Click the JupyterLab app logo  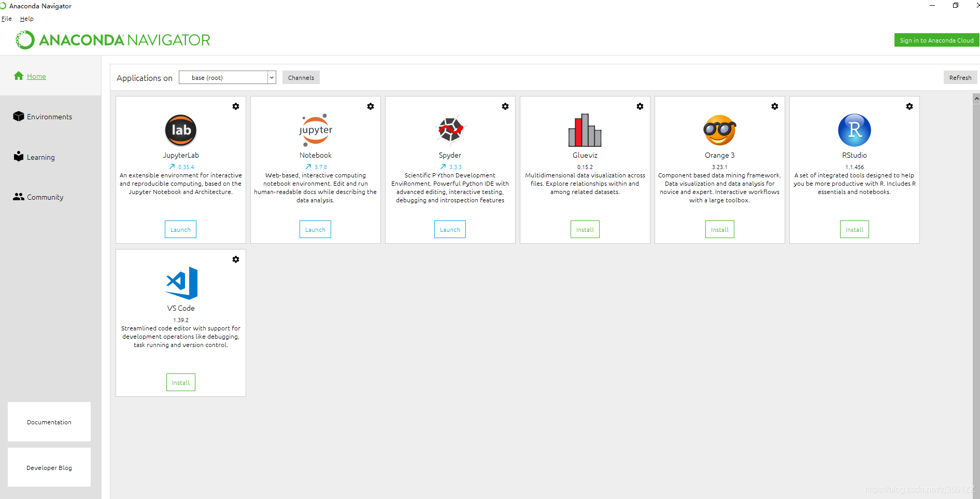(181, 130)
